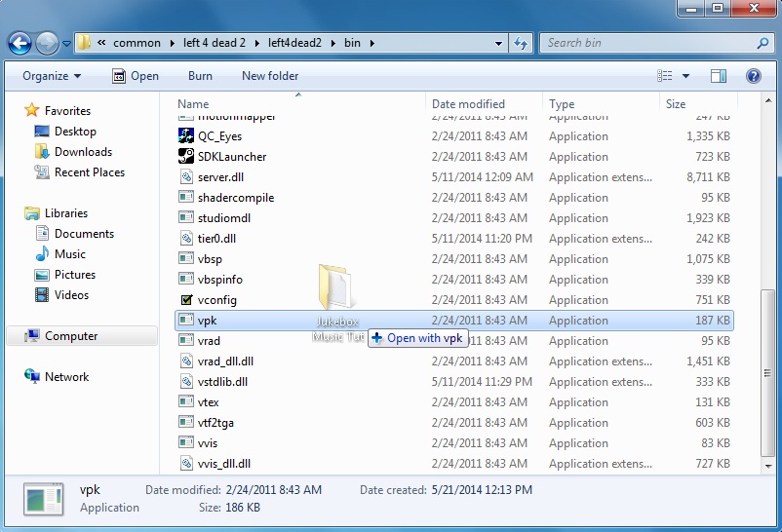Click the Back navigation arrow

20,44
